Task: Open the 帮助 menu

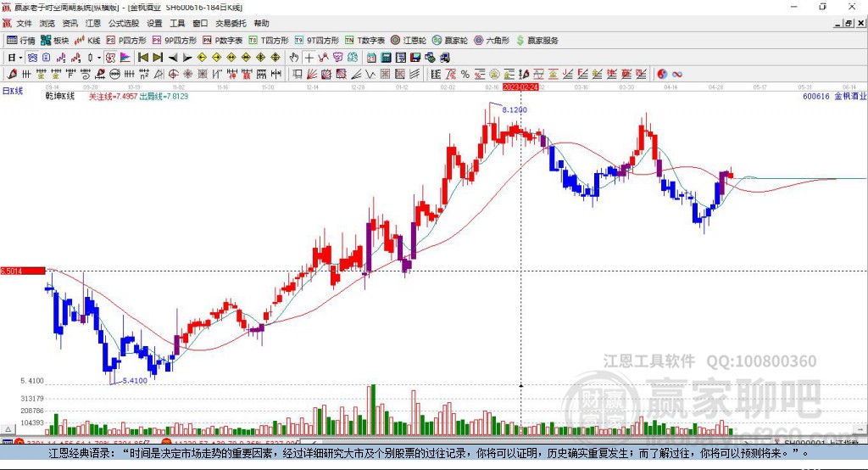Action: click(261, 23)
